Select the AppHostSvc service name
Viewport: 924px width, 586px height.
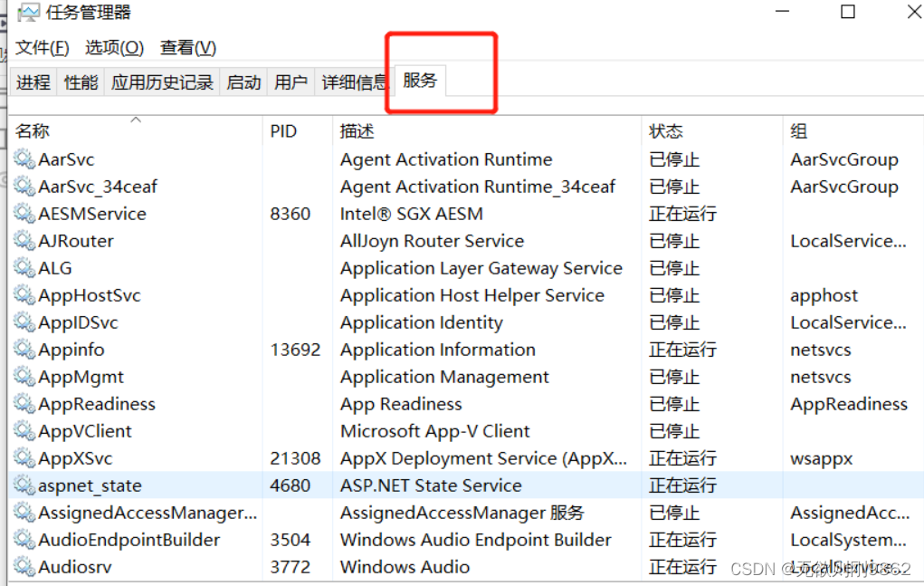[90, 294]
